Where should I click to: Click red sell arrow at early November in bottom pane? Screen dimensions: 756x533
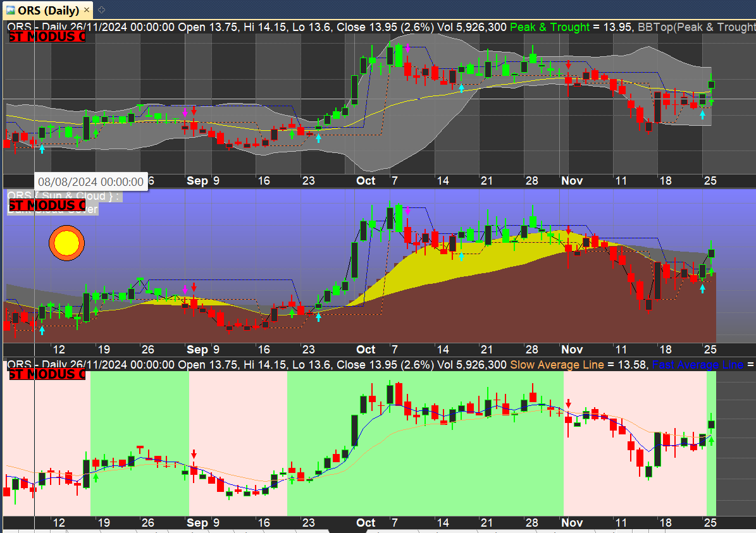click(569, 404)
